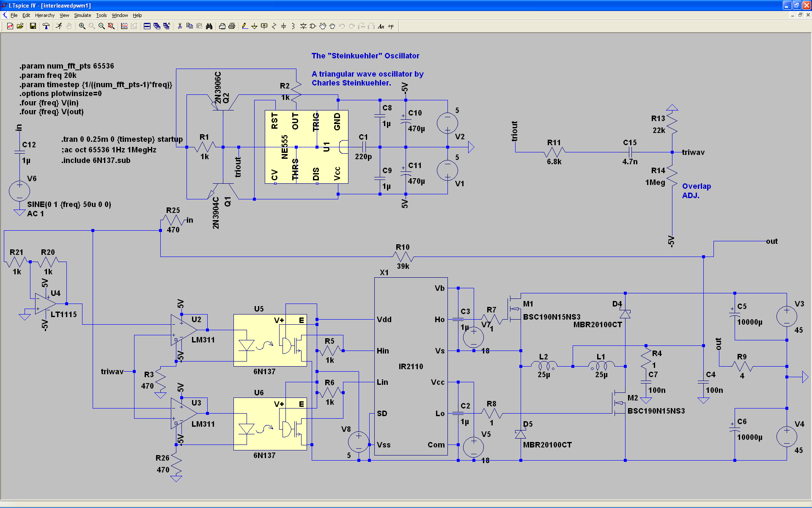Image resolution: width=812 pixels, height=508 pixels.
Task: Run the simulation with the running man icon
Action: click(x=59, y=26)
